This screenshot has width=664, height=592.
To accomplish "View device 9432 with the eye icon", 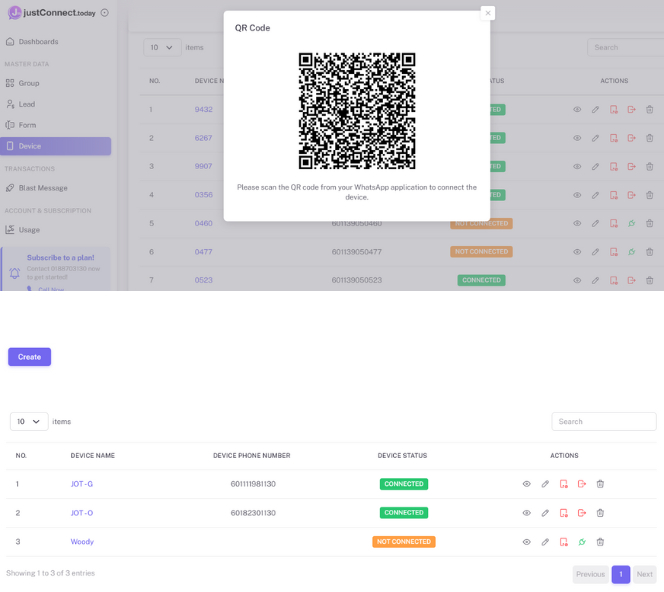I will [x=577, y=110].
